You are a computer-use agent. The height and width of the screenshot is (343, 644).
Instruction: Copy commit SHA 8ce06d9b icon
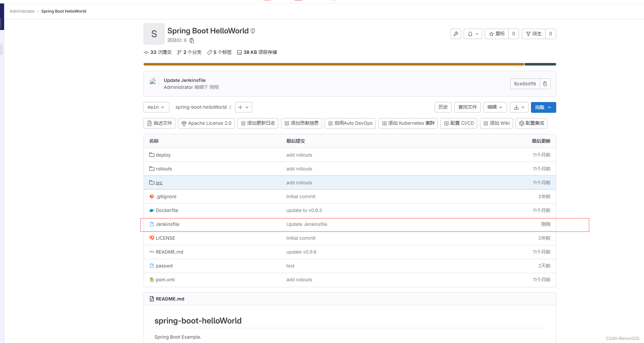click(545, 84)
